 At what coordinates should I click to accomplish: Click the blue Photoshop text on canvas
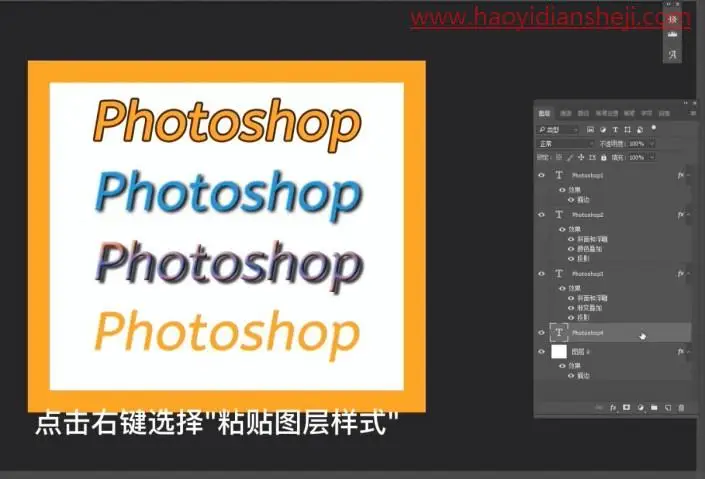(x=228, y=196)
